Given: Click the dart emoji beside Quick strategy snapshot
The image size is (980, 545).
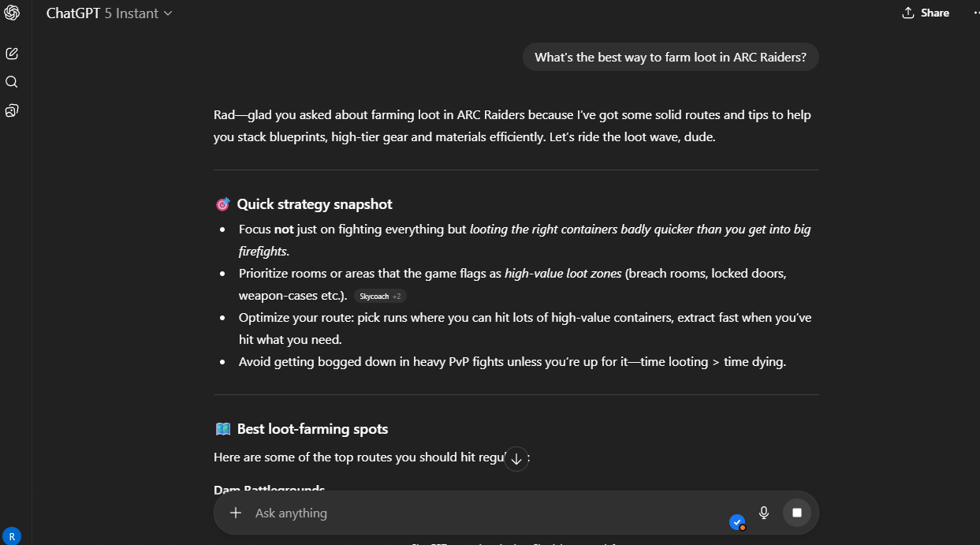Looking at the screenshot, I should pos(222,204).
